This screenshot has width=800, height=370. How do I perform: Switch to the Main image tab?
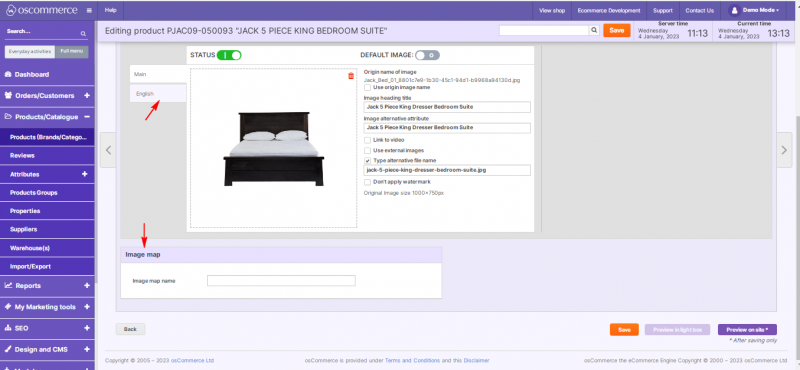click(158, 75)
